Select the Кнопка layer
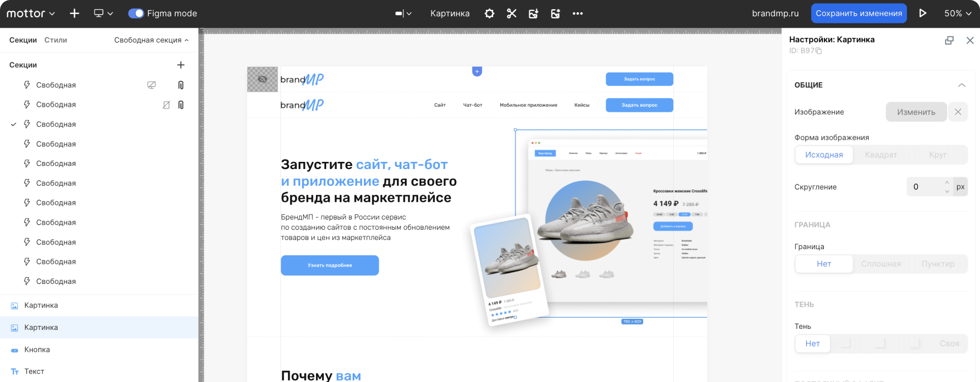980x382 pixels. pos(99,350)
